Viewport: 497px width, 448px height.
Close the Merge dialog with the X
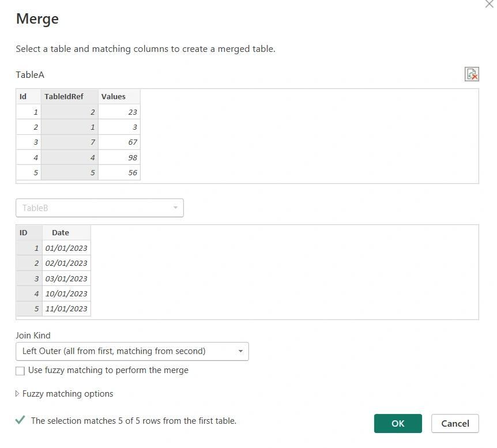[x=490, y=4]
